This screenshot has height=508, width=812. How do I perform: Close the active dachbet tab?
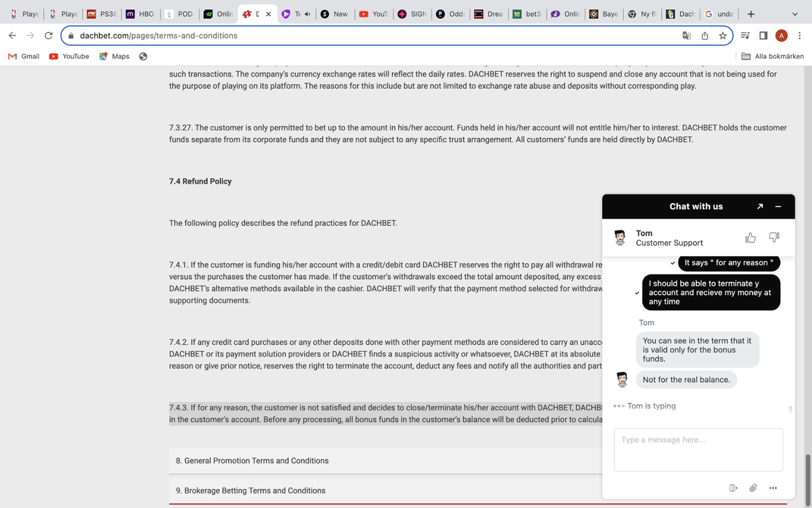268,14
